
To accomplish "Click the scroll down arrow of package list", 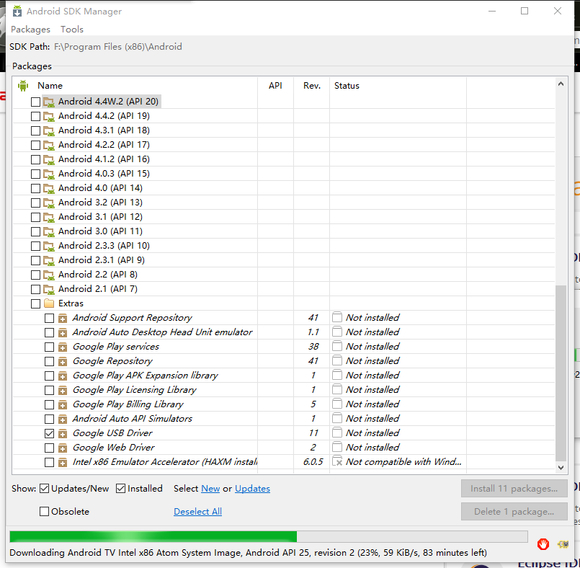I will coord(561,467).
